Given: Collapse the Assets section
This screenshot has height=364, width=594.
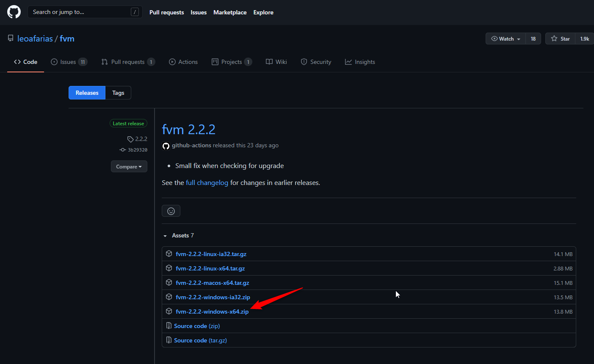Looking at the screenshot, I should [x=179, y=235].
